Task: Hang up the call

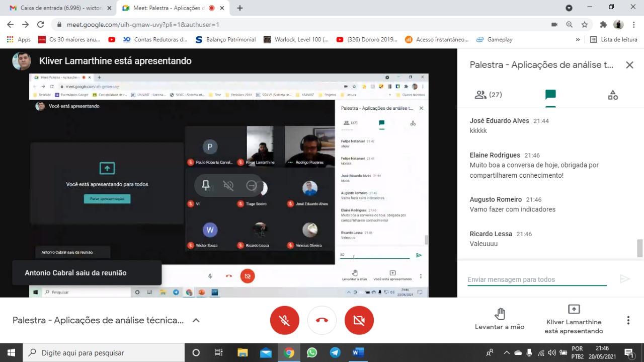Action: tap(322, 320)
